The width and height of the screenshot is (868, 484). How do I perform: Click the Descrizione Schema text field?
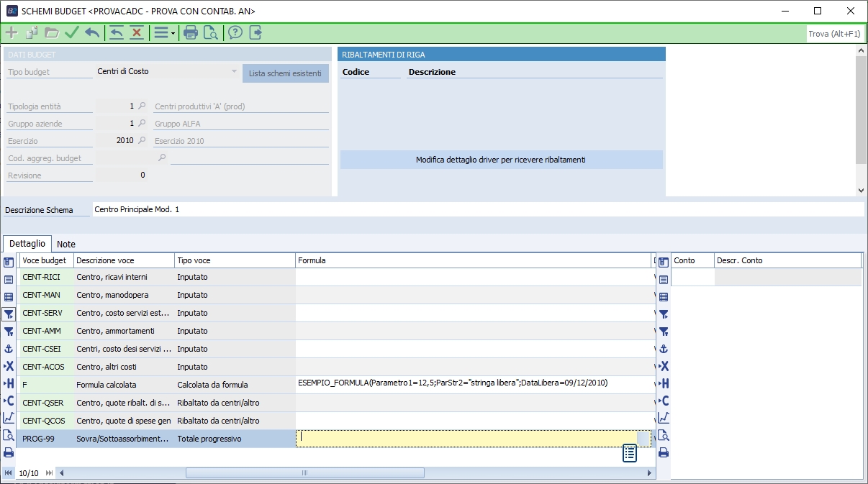(478, 210)
